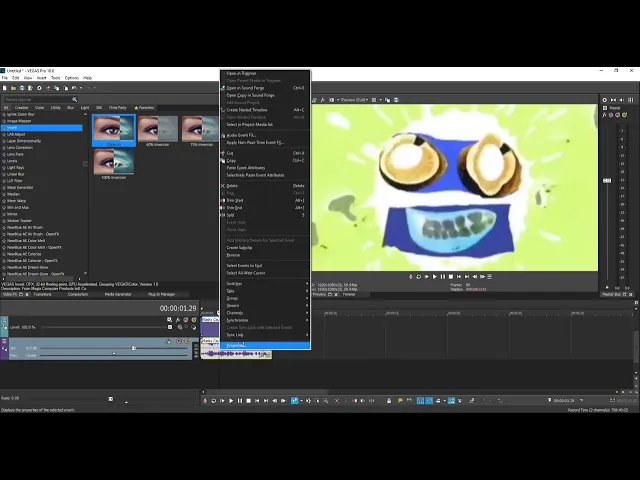Open Master bus settings gear icon
This screenshot has width=640, height=480.
604,100
